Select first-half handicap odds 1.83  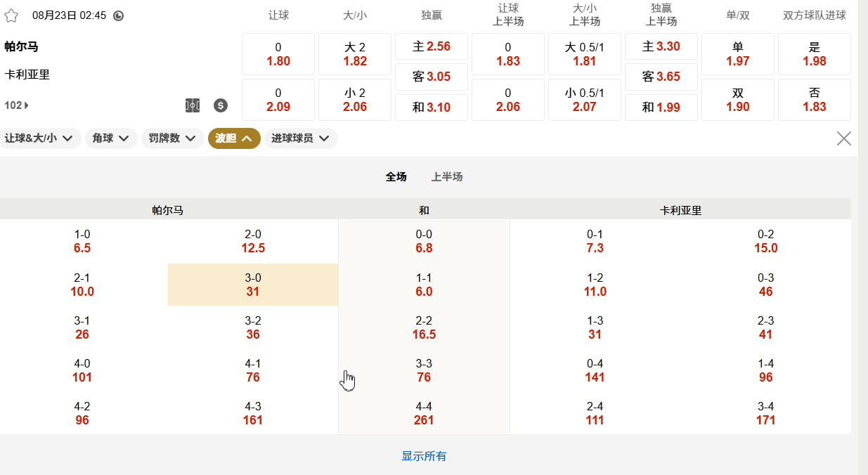508,54
